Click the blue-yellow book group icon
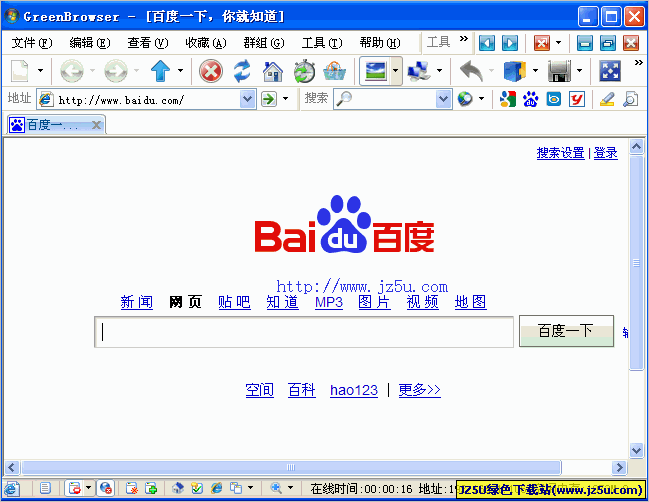The image size is (649, 502). click(x=514, y=71)
